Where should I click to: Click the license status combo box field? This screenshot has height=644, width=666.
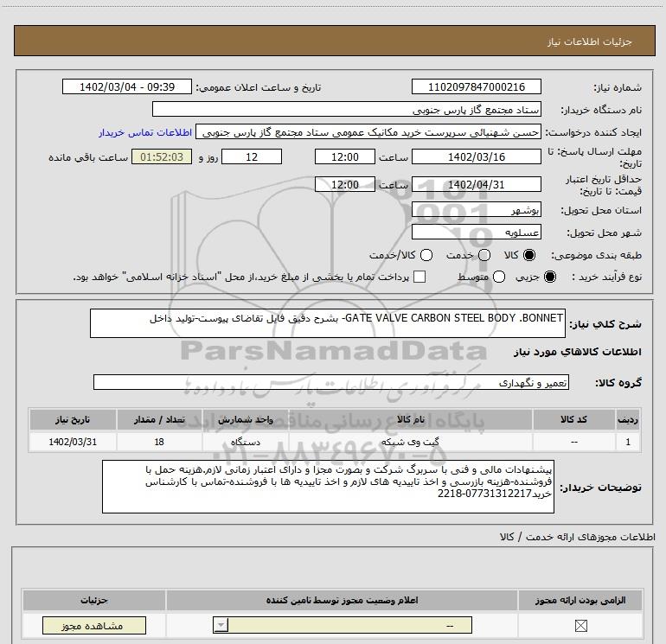[x=343, y=625]
